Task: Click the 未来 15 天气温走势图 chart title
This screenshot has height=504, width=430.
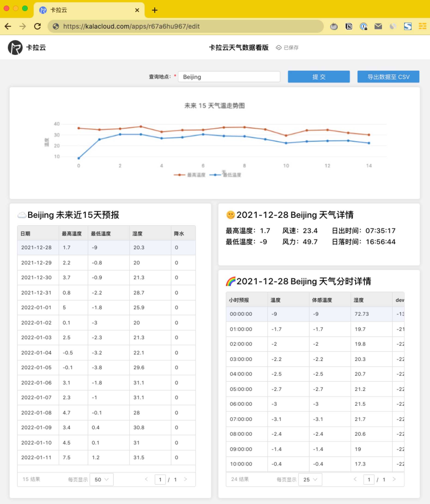Action: coord(214,105)
